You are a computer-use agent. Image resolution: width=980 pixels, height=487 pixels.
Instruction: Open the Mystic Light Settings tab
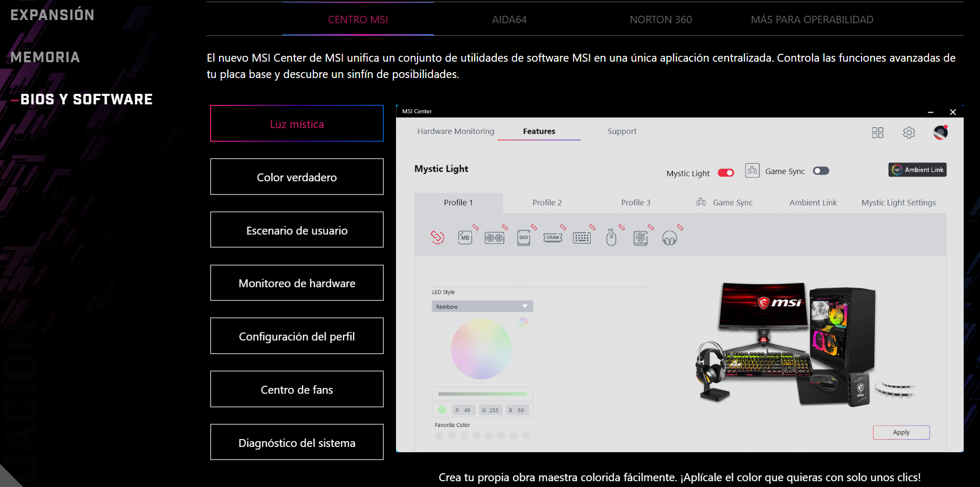coord(899,202)
